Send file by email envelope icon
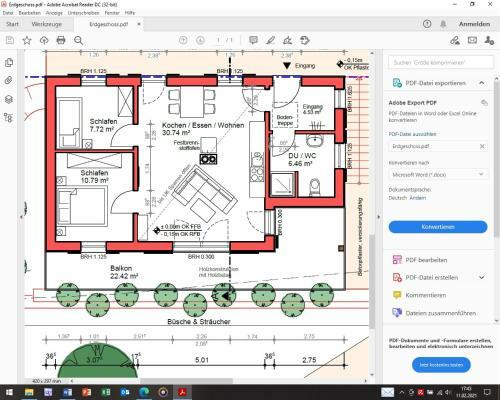This screenshot has height=400, width=500. (472, 40)
